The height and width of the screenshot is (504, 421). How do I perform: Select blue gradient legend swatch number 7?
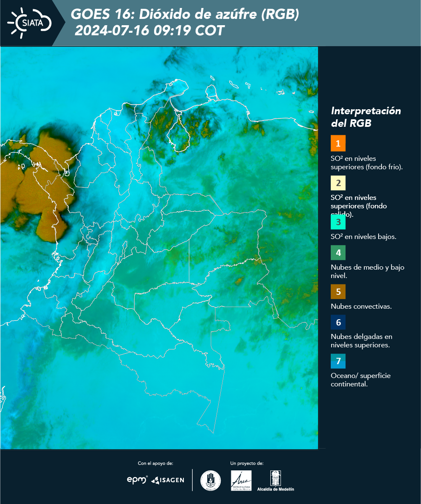[338, 361]
